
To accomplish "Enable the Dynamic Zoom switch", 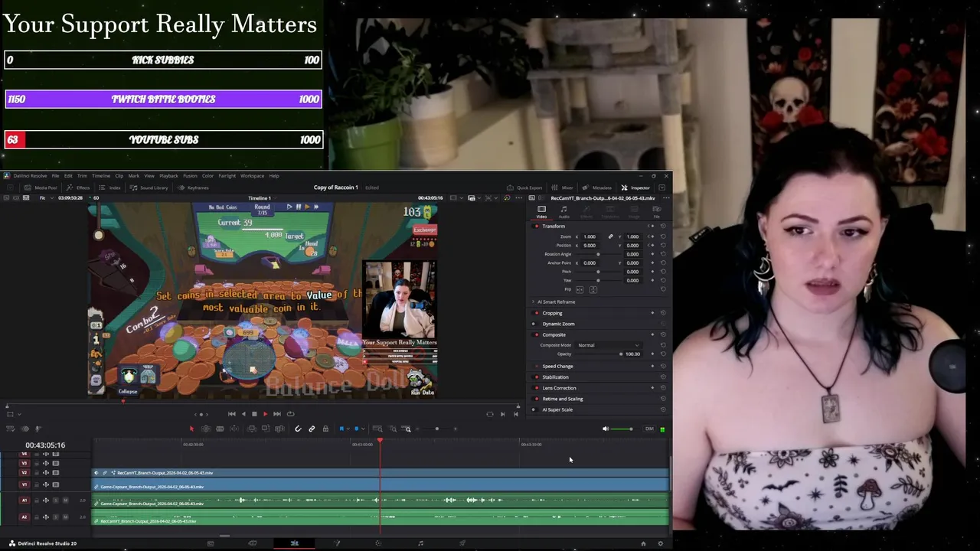I will tap(536, 324).
